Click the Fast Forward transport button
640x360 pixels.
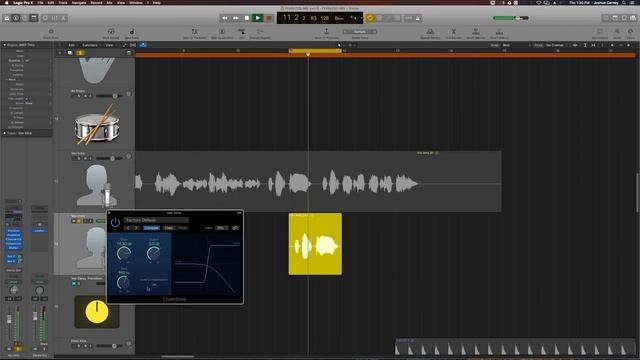pyautogui.click(x=236, y=18)
